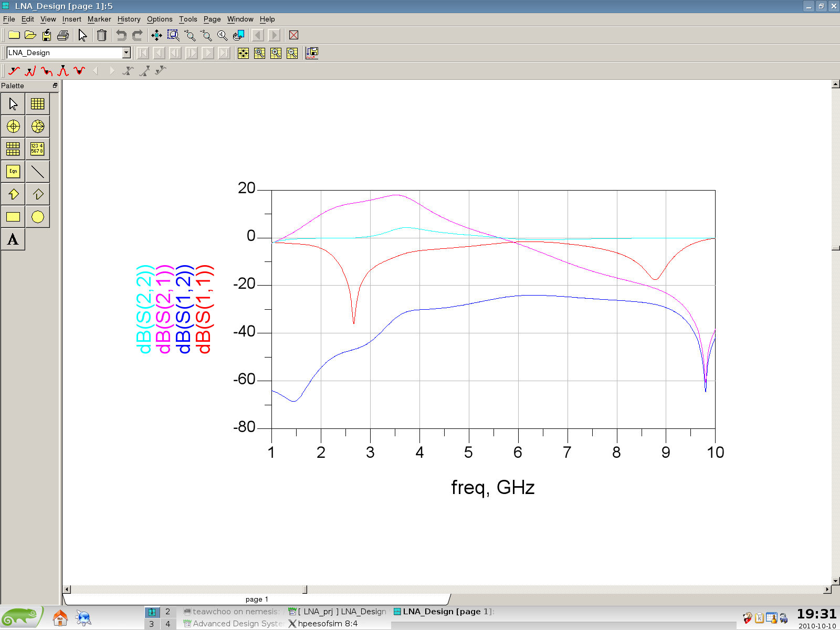
Task: Open the Marker menu
Action: [99, 19]
